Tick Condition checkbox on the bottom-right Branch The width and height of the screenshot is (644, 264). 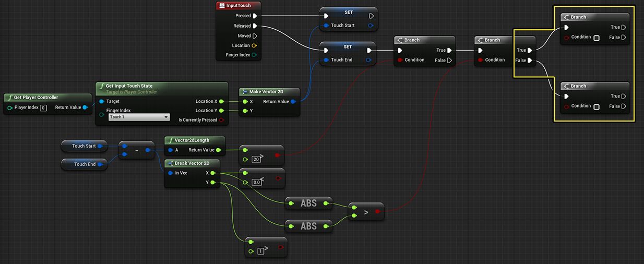pos(597,107)
